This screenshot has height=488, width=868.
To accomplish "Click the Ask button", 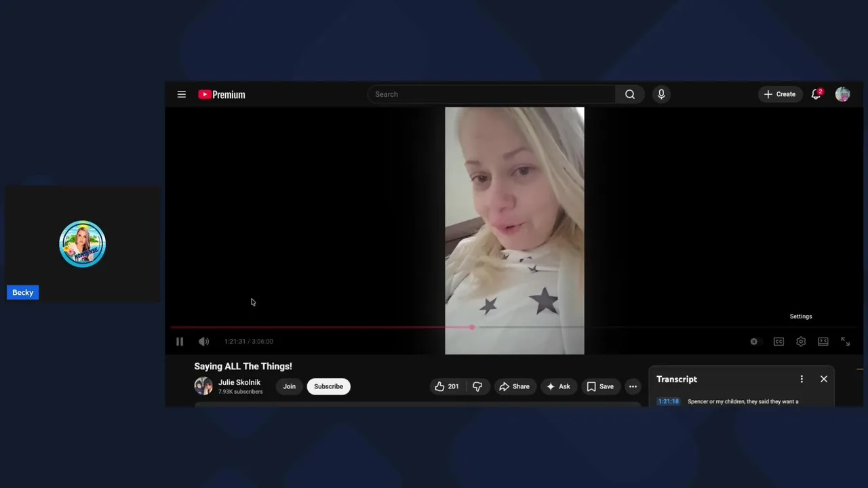I will (558, 386).
